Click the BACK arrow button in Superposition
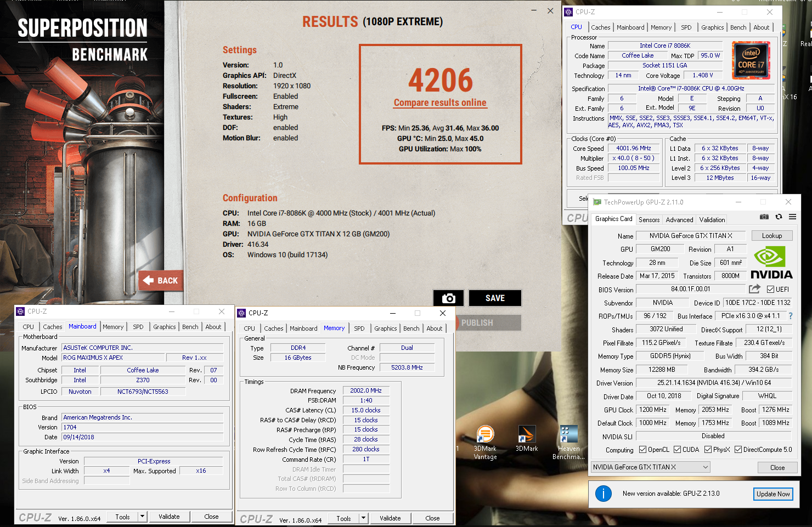 160,280
